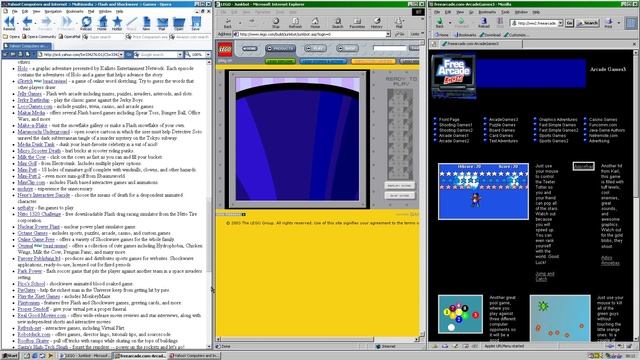Click the Print icon in Mozilla toolbar
Viewport: 640px width, 360px height.
coord(609,22)
